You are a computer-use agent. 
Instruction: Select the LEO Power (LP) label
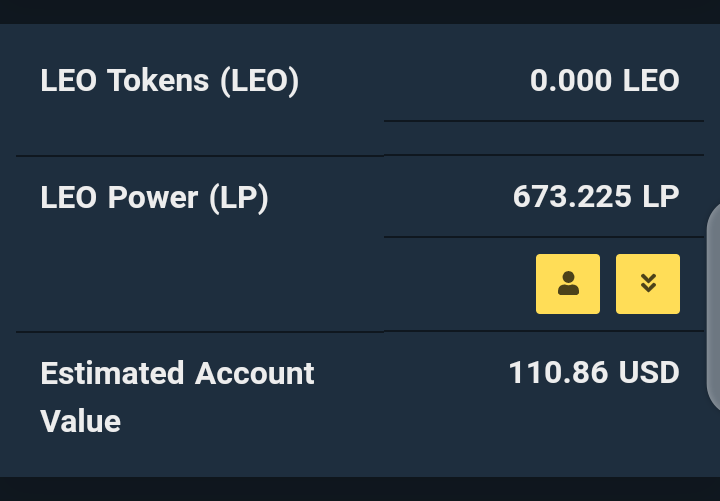pyautogui.click(x=154, y=198)
